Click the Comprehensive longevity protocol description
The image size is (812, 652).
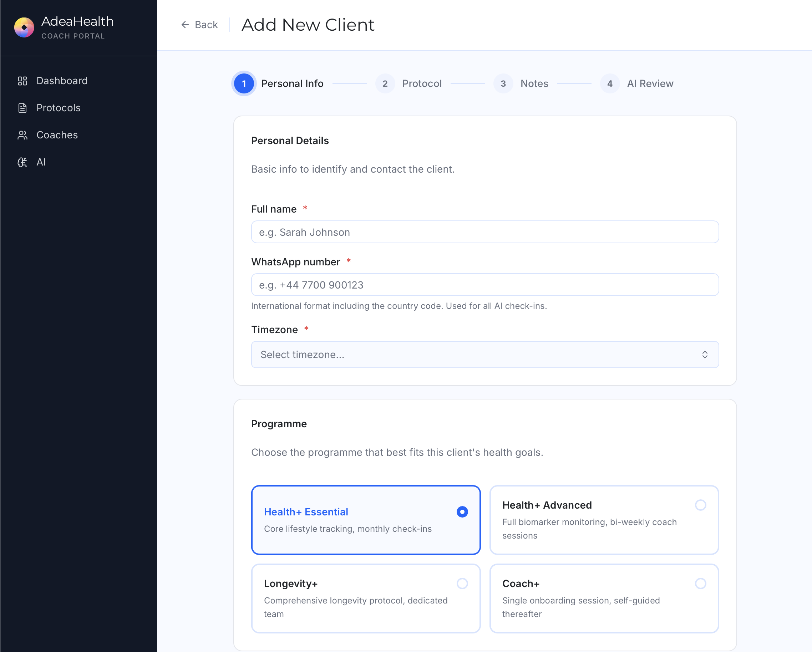(356, 607)
